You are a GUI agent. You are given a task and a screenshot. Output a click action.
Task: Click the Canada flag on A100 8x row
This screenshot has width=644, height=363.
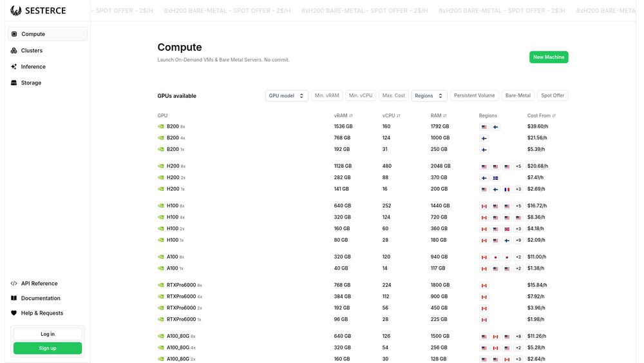coord(484,257)
